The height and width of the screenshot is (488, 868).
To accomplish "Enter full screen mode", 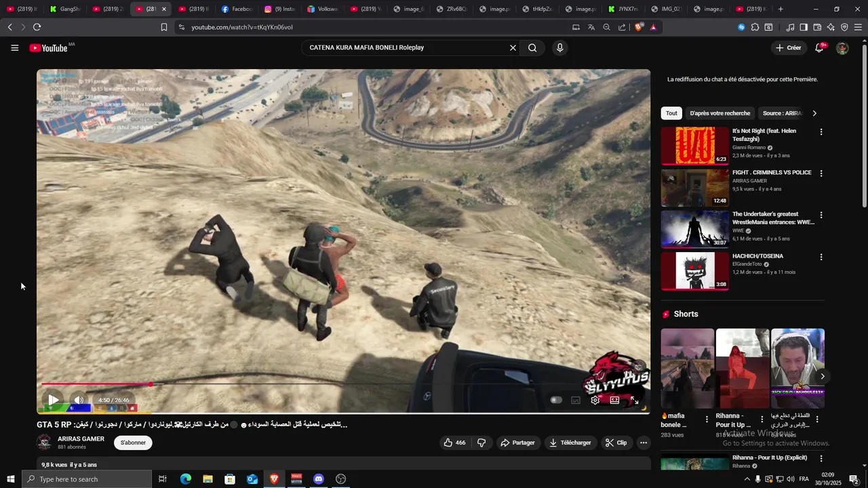I will [634, 400].
